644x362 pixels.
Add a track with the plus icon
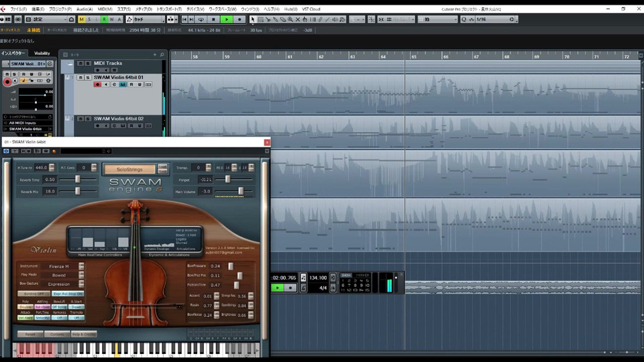154,54
